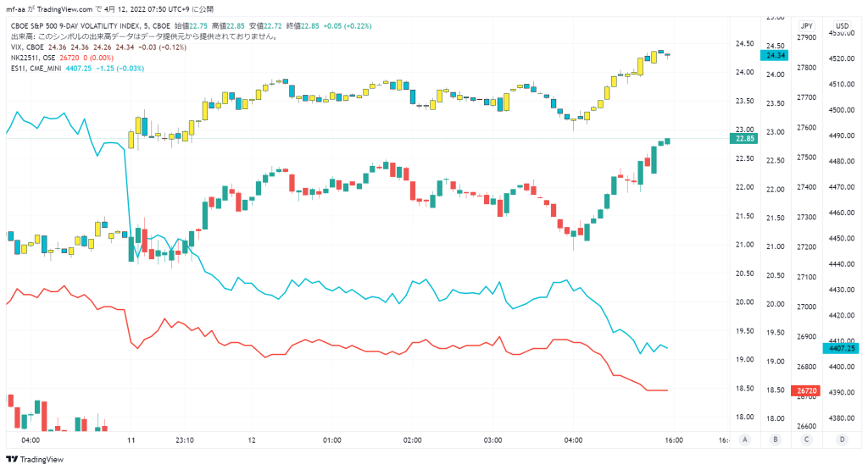Viewport: 868px width, 470px height.
Task: Click the cyan 4407.25 ES price label
Action: tap(842, 348)
